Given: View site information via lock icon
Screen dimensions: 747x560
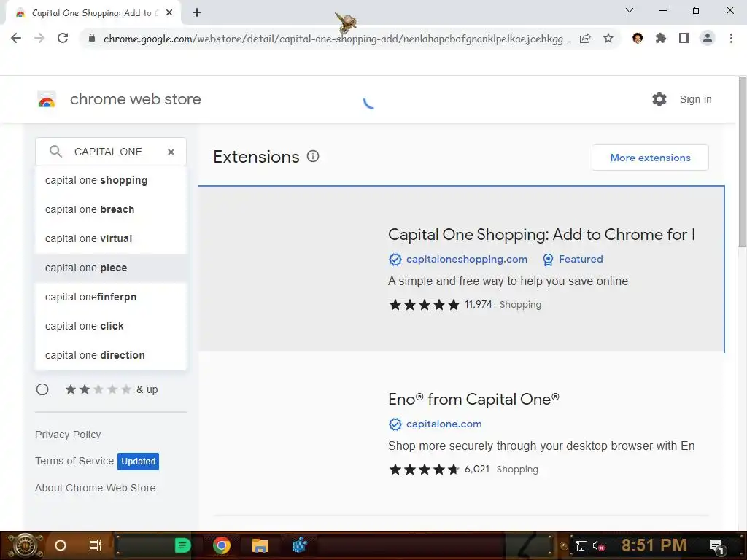Looking at the screenshot, I should (92, 38).
